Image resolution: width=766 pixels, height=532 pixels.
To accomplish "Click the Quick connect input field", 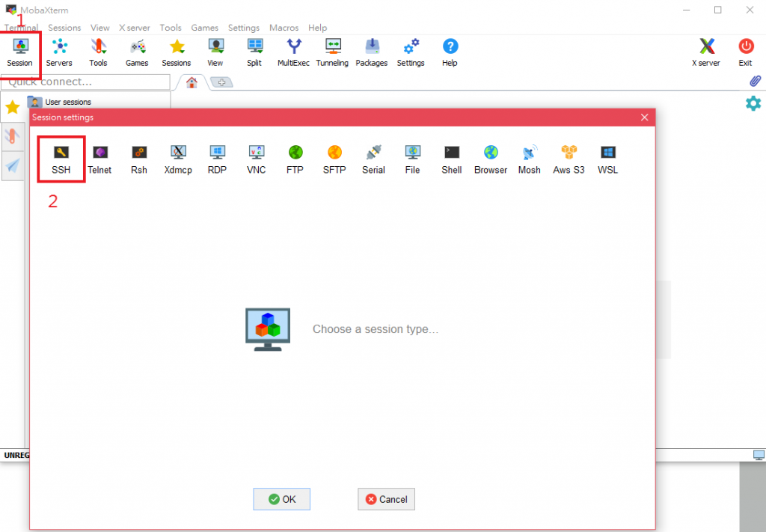I will click(85, 82).
